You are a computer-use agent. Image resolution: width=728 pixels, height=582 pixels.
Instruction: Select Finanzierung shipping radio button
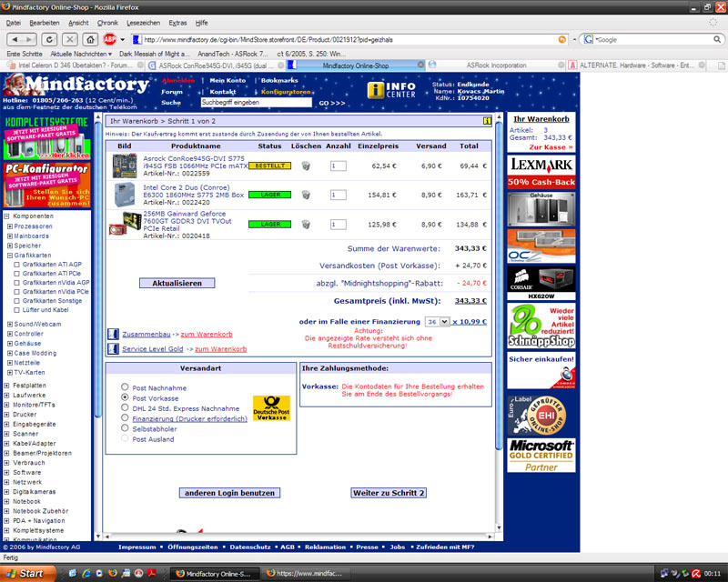[125, 417]
